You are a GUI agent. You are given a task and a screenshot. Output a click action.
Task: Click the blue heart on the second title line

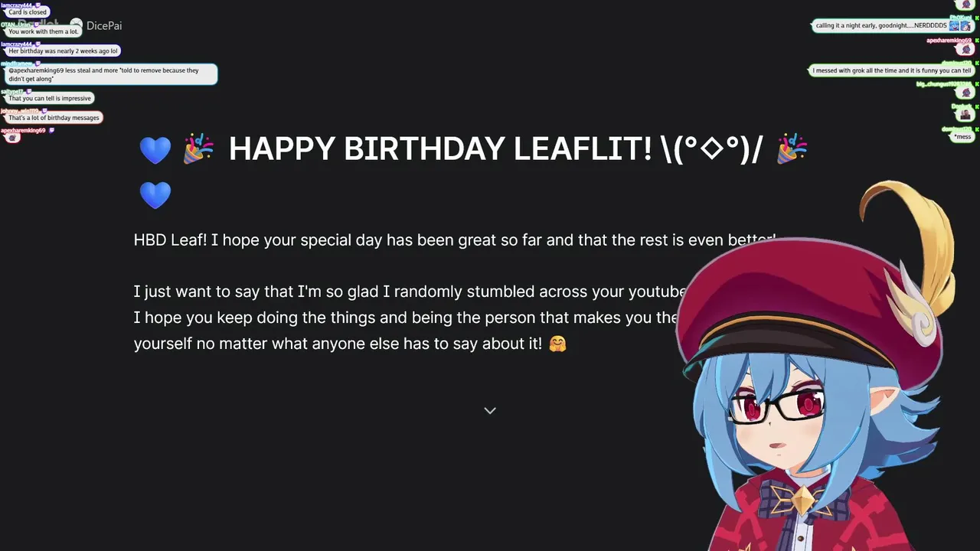tap(155, 195)
